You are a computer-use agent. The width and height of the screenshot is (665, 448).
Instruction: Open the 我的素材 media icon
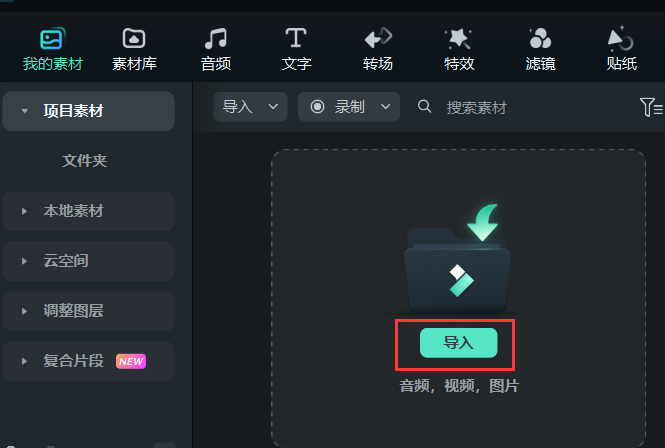pos(52,39)
